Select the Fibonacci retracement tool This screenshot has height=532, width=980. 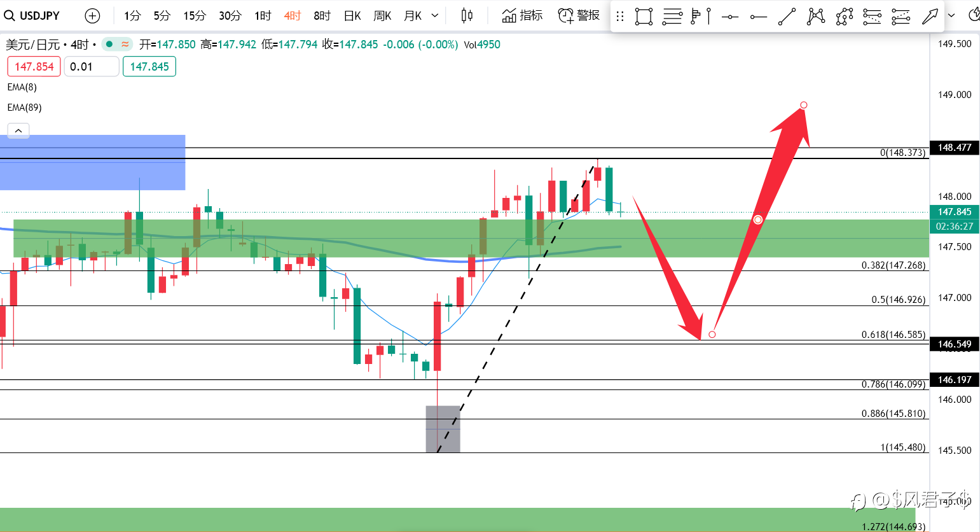(x=672, y=17)
